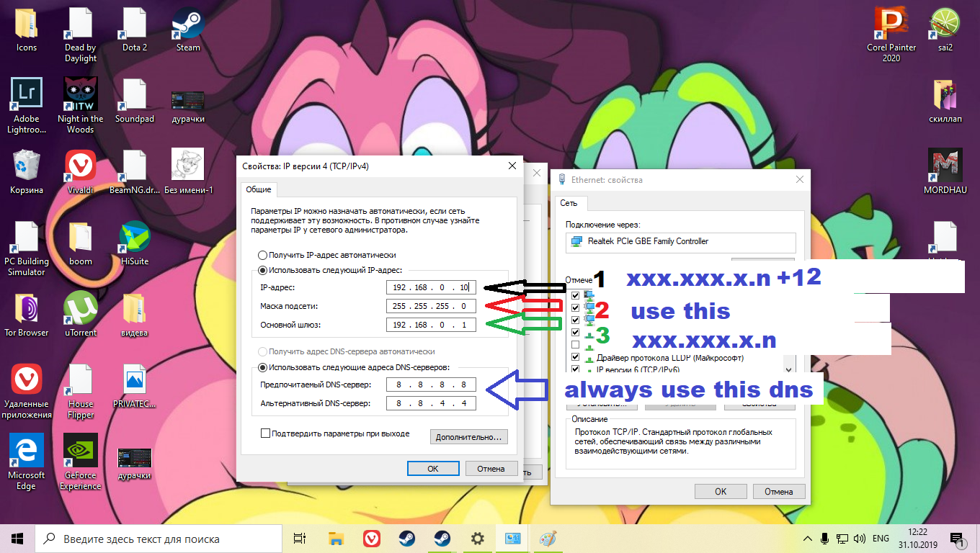The width and height of the screenshot is (980, 553).
Task: Select the Vivaldi shortcut on the desktop
Action: tap(81, 172)
